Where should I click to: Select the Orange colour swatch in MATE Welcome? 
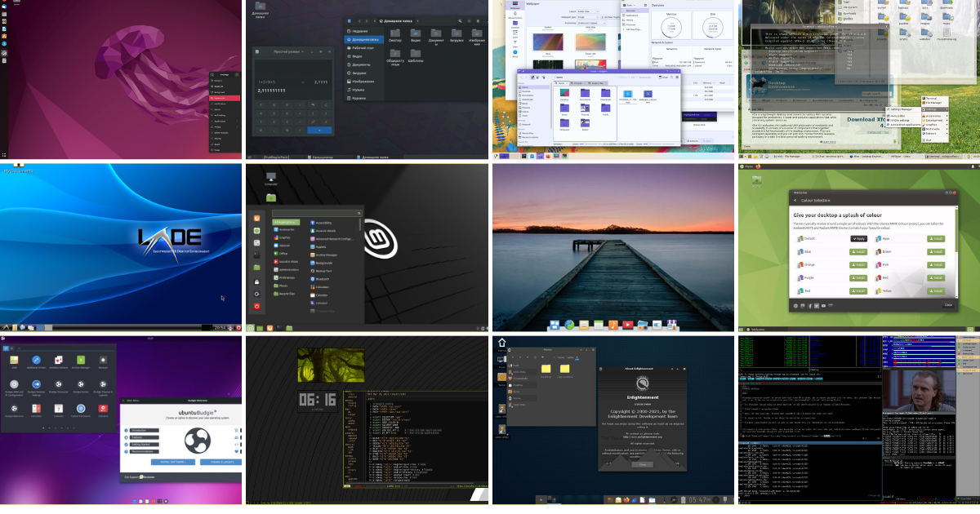pos(800,264)
